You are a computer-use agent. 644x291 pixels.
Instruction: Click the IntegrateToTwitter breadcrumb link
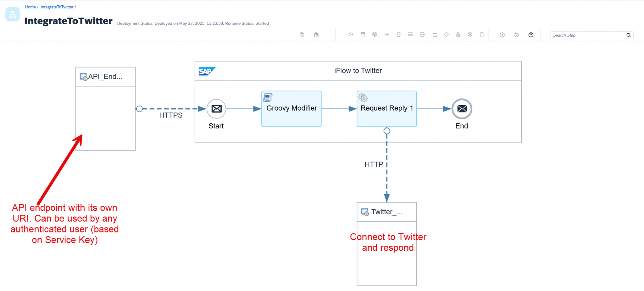point(57,7)
